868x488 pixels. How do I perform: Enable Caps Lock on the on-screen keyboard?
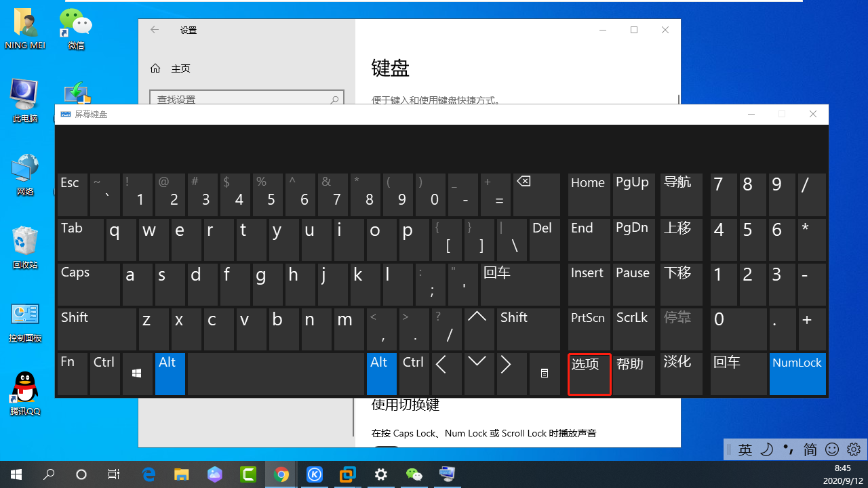(x=87, y=284)
